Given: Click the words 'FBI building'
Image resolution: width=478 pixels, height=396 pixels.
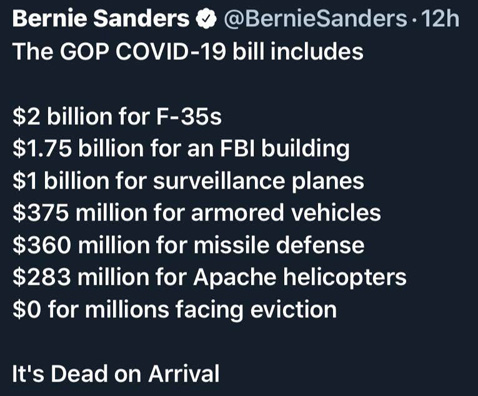Looking at the screenshot, I should 285,149.
